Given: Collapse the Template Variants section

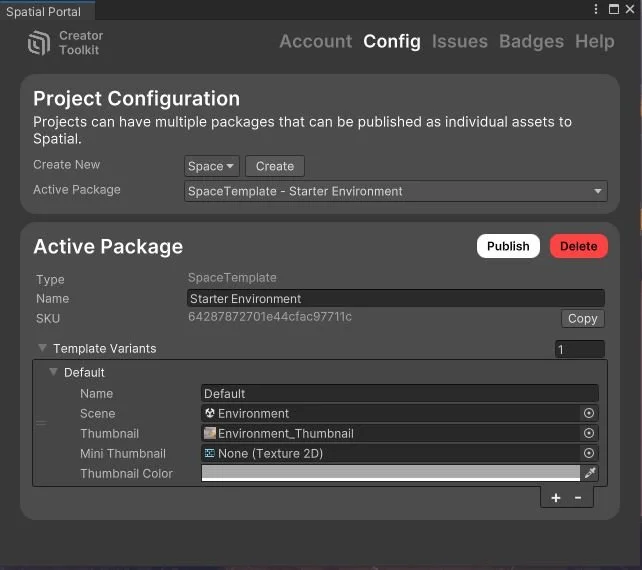Looking at the screenshot, I should click(42, 348).
